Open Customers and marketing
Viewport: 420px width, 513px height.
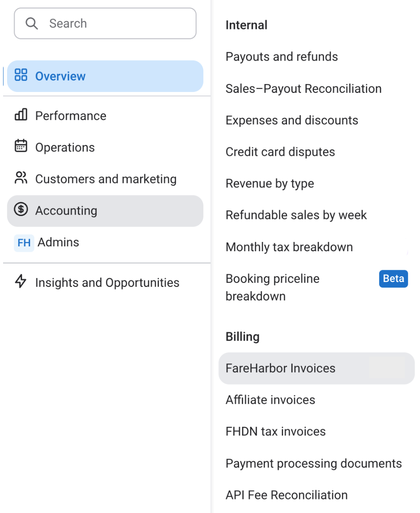[x=105, y=179]
